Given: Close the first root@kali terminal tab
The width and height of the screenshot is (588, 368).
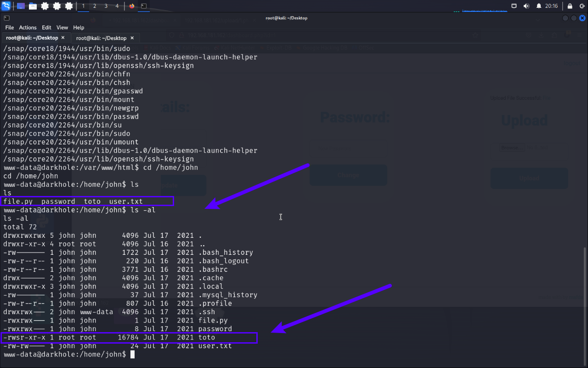Looking at the screenshot, I should point(63,38).
